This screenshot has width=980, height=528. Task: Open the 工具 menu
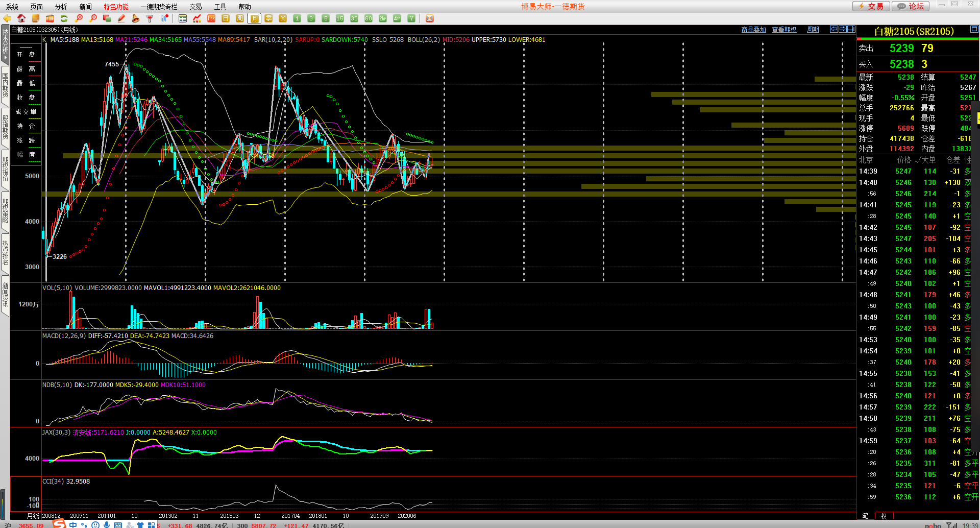point(220,7)
